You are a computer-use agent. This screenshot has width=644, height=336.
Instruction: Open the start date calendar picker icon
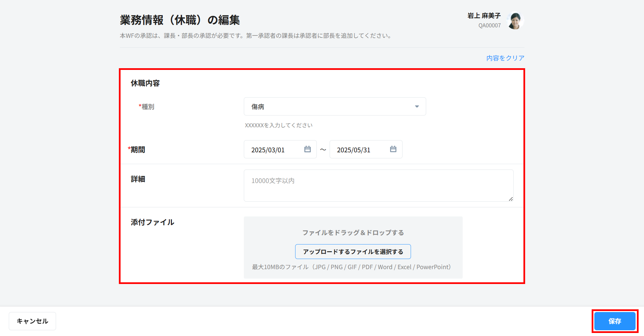click(307, 149)
